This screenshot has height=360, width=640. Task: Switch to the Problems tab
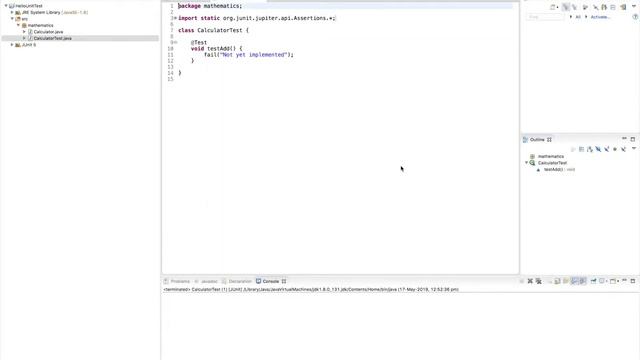[x=177, y=281]
